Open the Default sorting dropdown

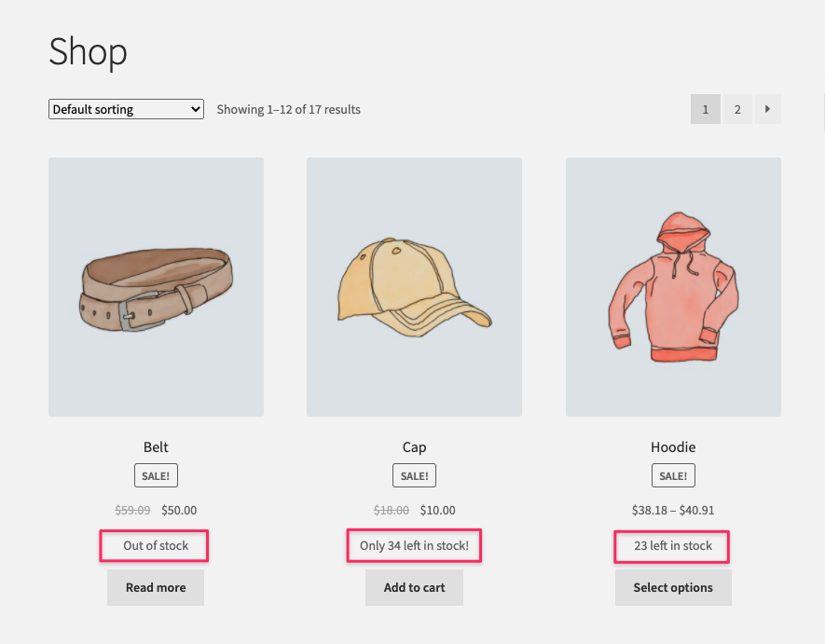[126, 109]
